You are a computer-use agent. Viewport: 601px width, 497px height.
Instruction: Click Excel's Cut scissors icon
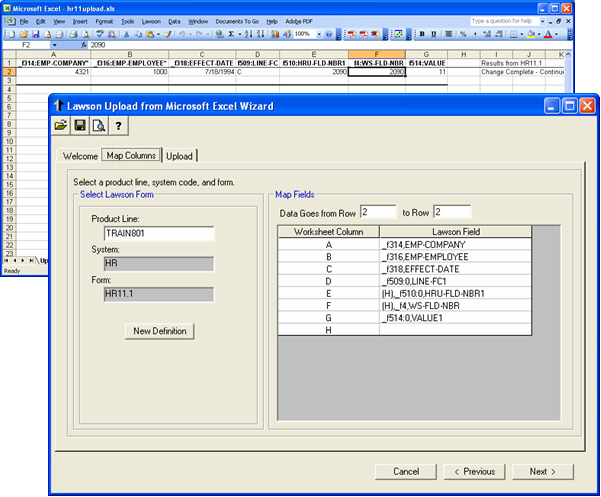126,34
